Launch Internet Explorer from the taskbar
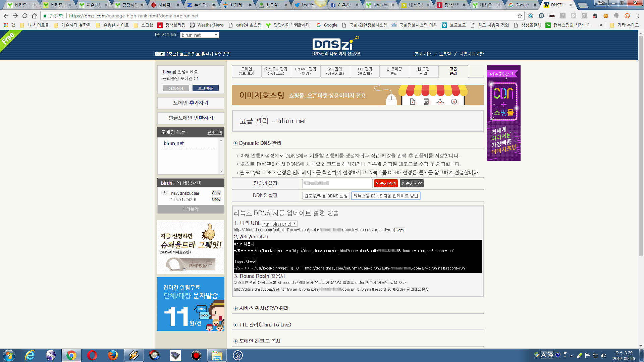This screenshot has width=644, height=362. pyautogui.click(x=30, y=355)
